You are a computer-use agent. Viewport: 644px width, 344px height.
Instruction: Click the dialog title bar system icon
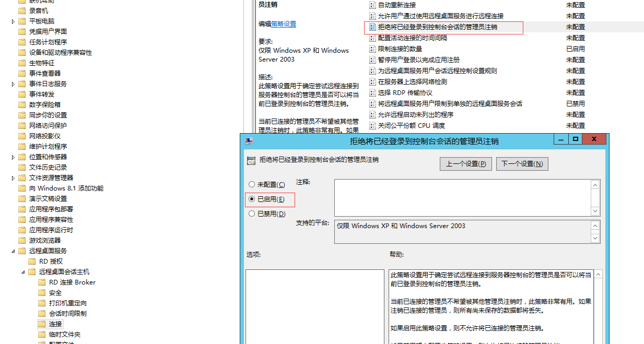tap(249, 141)
